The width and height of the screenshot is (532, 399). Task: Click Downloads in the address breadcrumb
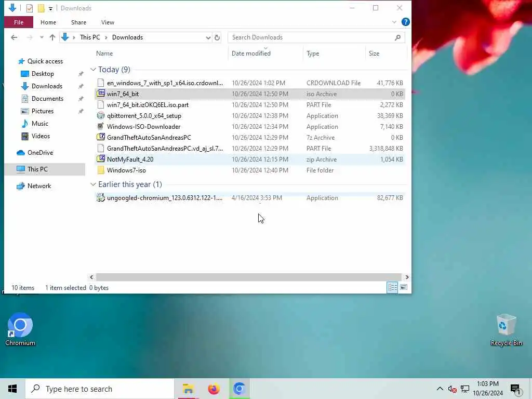coord(127,37)
